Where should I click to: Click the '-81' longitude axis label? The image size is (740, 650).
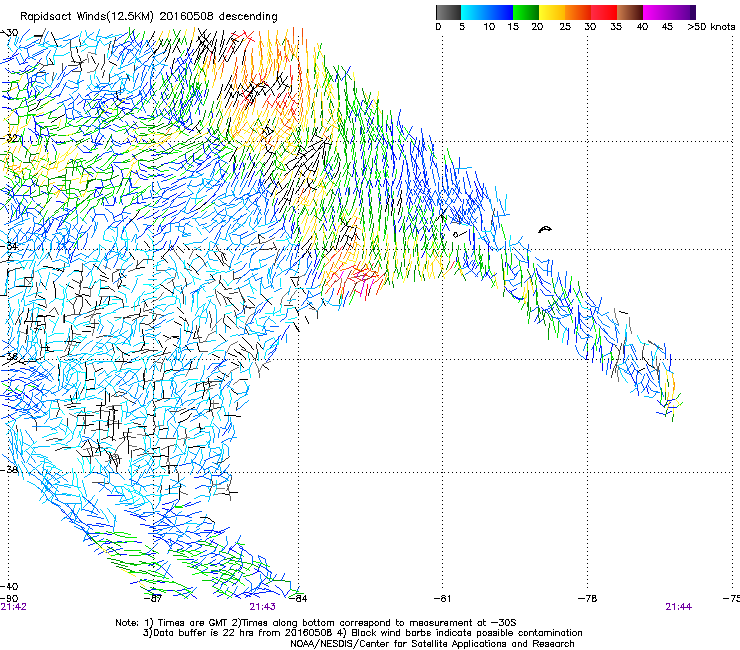click(x=442, y=599)
